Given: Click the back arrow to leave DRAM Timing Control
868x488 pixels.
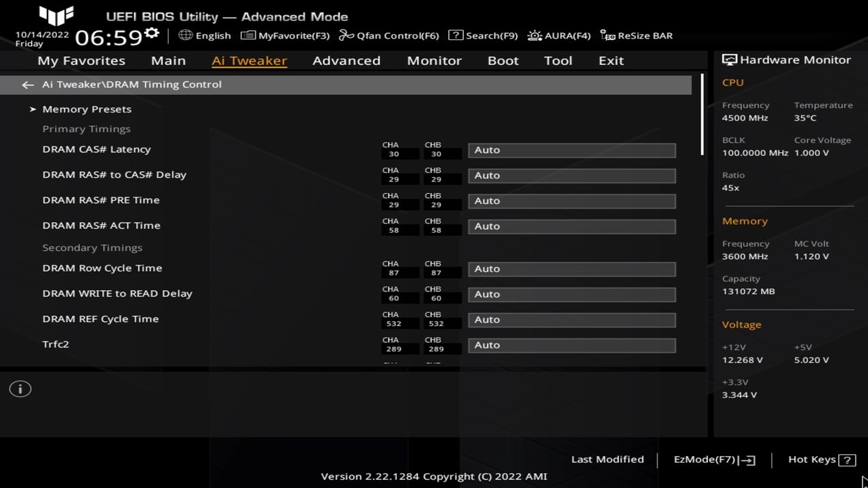Looking at the screenshot, I should [x=27, y=84].
